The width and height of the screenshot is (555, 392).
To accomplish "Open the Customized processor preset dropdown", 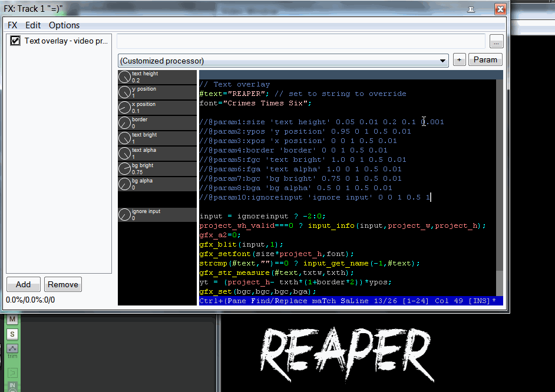I will (x=283, y=61).
